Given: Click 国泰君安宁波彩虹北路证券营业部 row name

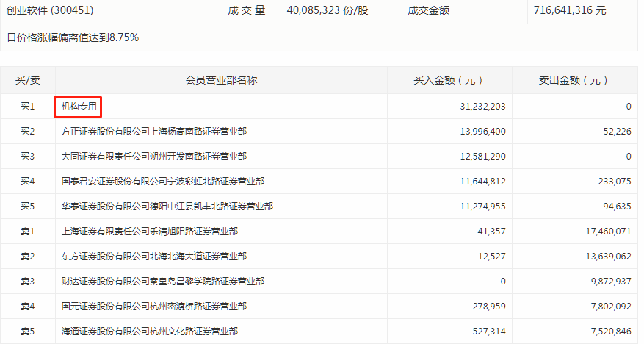Looking at the screenshot, I should pyautogui.click(x=162, y=182).
